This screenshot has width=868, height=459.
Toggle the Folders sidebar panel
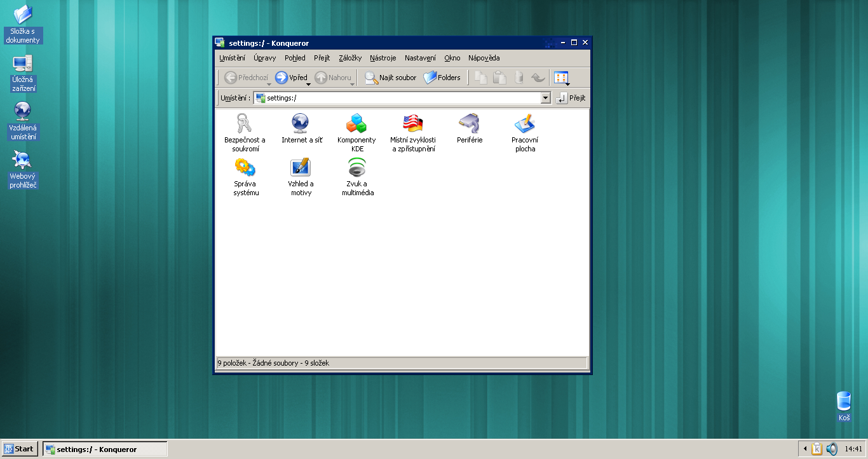click(442, 78)
